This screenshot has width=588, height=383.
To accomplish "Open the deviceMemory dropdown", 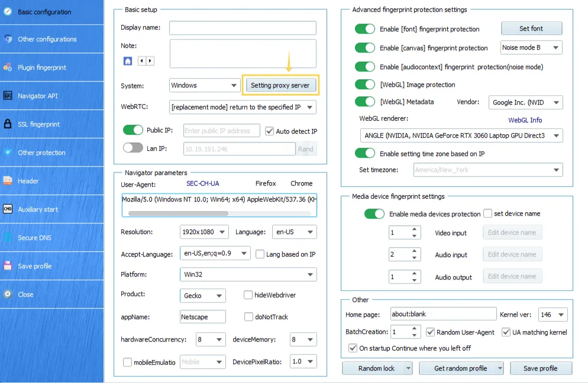I will (303, 339).
